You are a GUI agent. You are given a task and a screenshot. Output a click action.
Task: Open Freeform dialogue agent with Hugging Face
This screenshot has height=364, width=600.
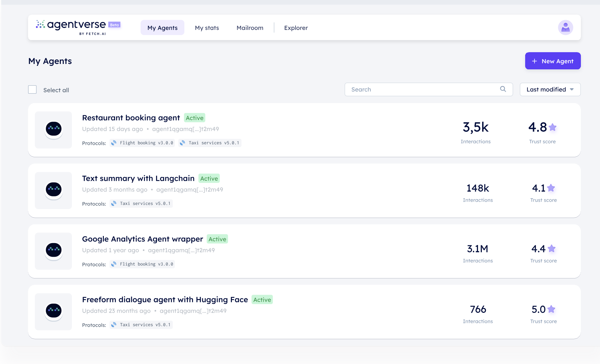click(165, 299)
